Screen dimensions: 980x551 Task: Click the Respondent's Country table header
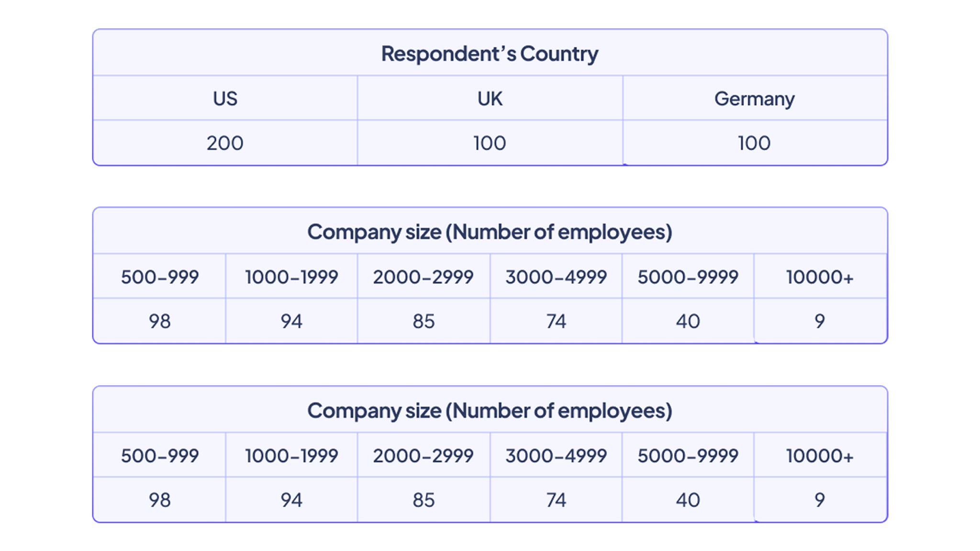point(490,54)
